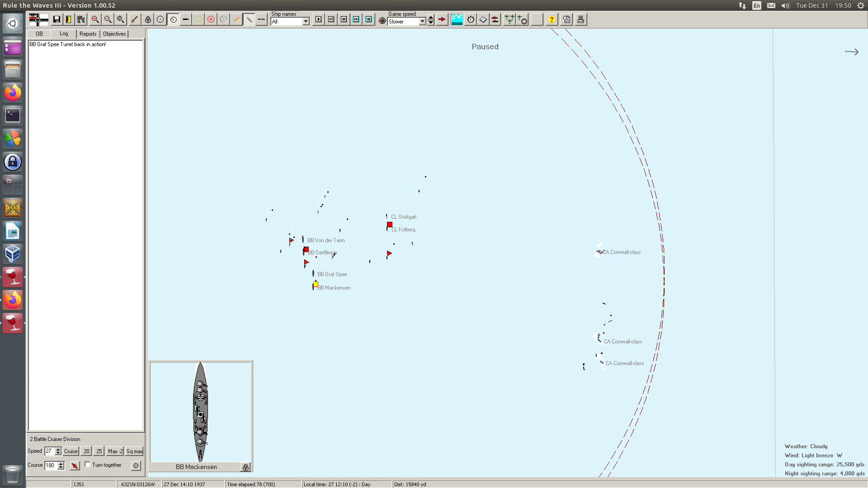This screenshot has height=488, width=868.
Task: Switch to the Reports tab
Action: coord(88,34)
